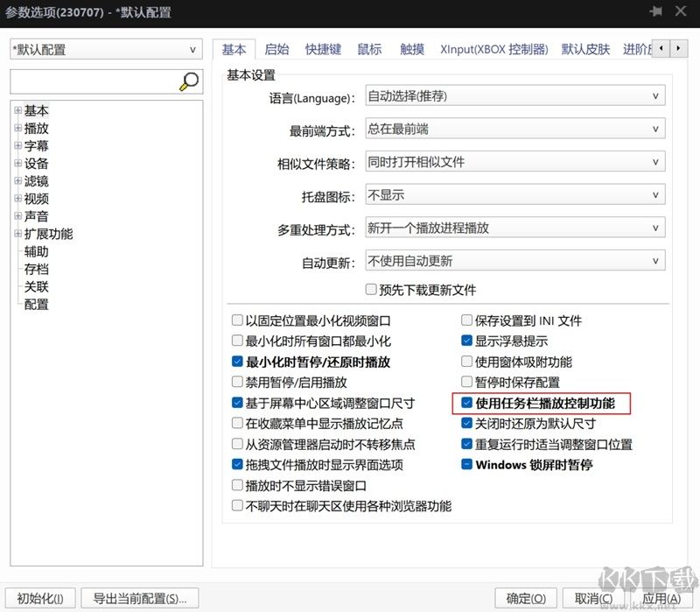
Task: Click the magnifier search icon
Action: tap(189, 81)
